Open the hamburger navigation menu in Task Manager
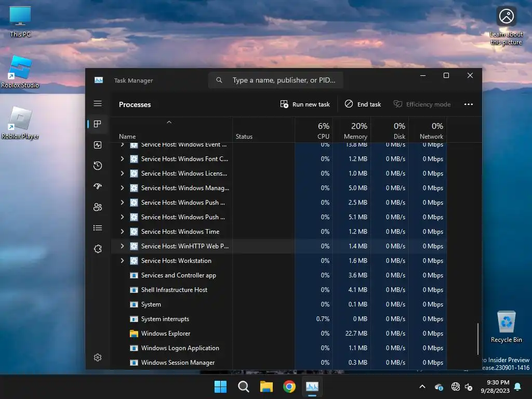532x399 pixels. pyautogui.click(x=98, y=103)
